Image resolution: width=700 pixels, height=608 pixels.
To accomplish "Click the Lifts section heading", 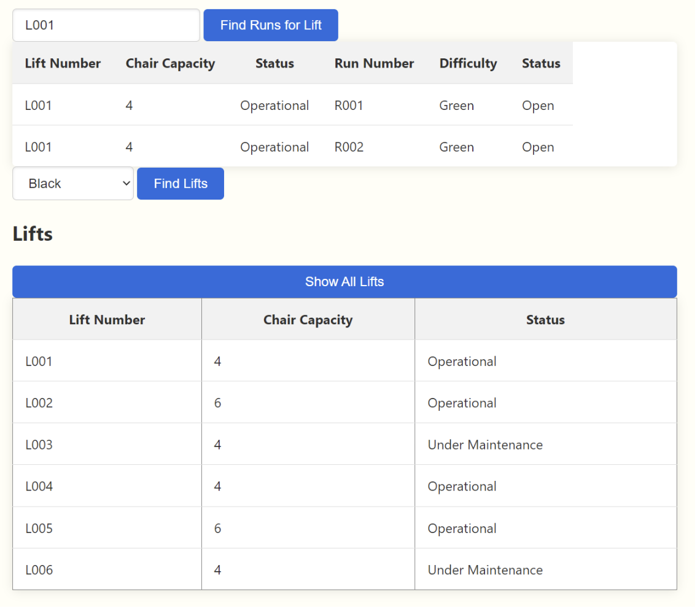I will [32, 234].
